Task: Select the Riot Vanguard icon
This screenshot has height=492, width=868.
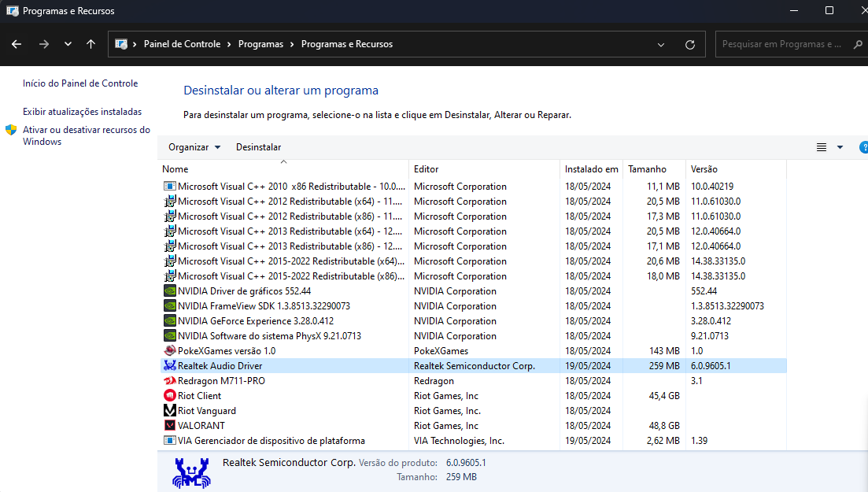Action: click(x=170, y=411)
